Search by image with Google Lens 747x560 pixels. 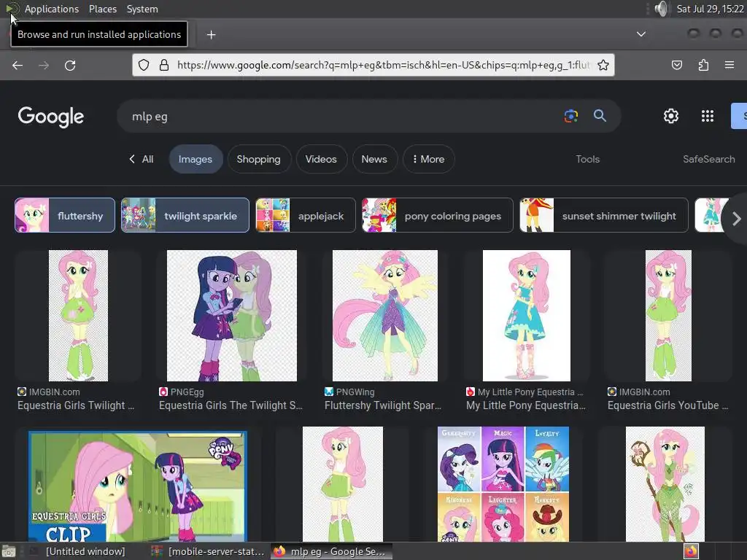click(x=570, y=116)
